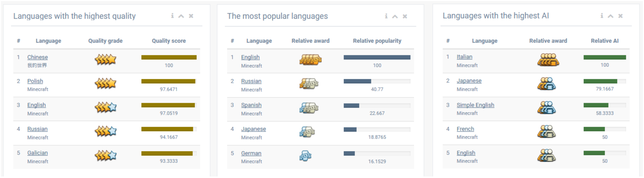Open English link in AI table
Screen dimensions: 644x178
[466, 153]
